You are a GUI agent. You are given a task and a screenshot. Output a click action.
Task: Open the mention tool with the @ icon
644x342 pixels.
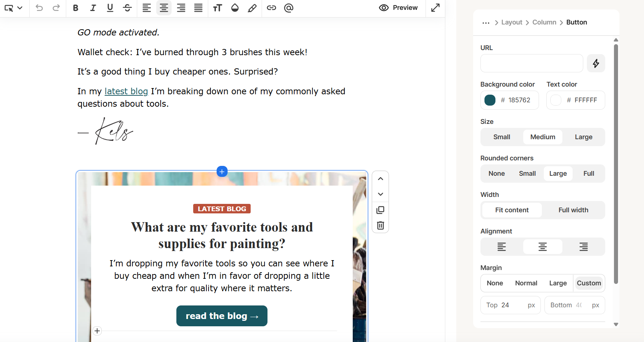coord(289,8)
